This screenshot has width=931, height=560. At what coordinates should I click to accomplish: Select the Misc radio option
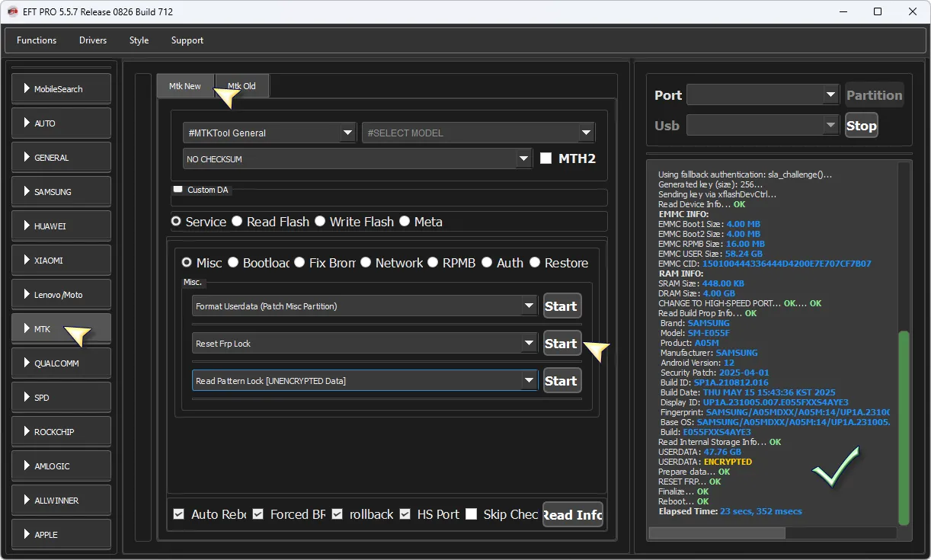pyautogui.click(x=187, y=263)
